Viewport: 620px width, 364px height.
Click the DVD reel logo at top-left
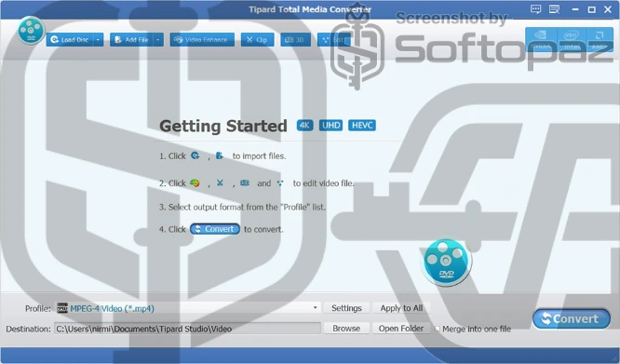coord(31,30)
